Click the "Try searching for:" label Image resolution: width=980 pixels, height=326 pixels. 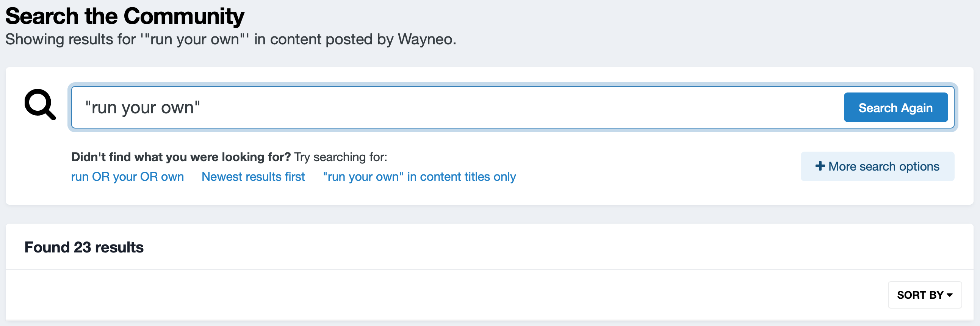[340, 157]
